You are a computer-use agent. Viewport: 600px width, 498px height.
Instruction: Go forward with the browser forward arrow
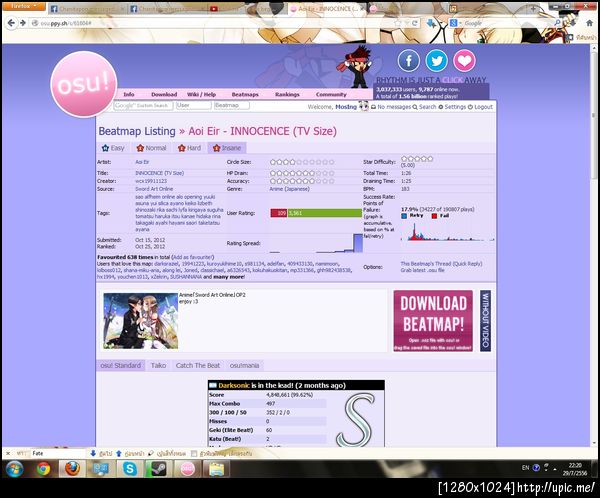click(23, 23)
